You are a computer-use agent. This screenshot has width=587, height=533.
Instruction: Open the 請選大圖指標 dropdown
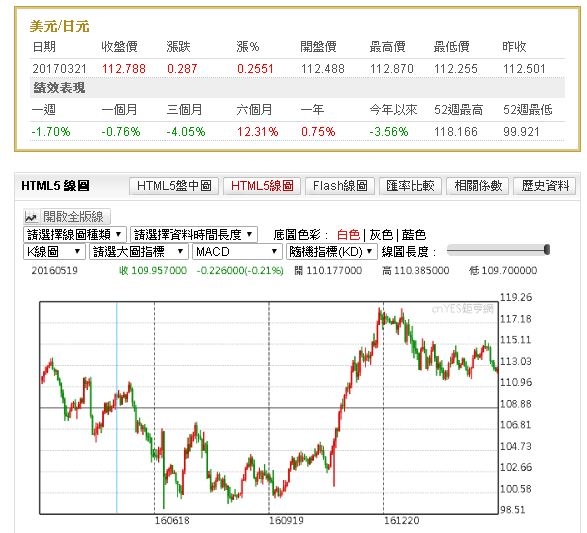click(139, 252)
